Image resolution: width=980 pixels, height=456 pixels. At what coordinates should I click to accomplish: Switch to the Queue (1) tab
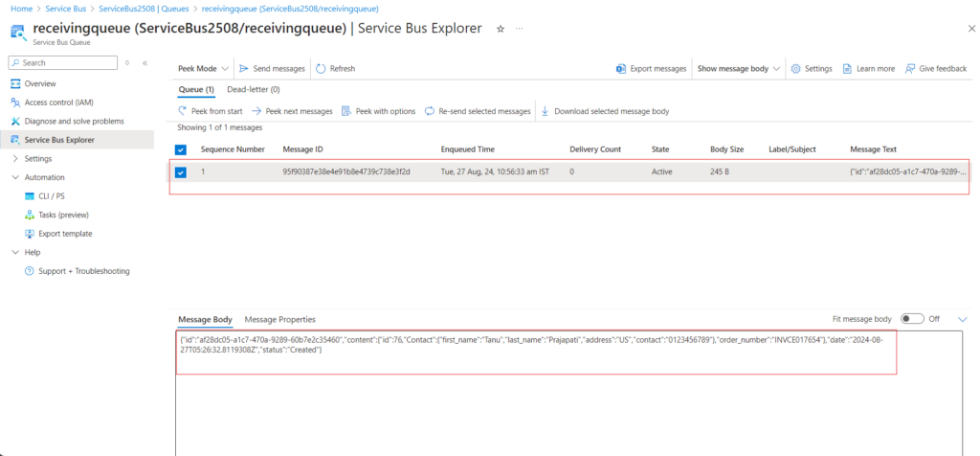196,89
